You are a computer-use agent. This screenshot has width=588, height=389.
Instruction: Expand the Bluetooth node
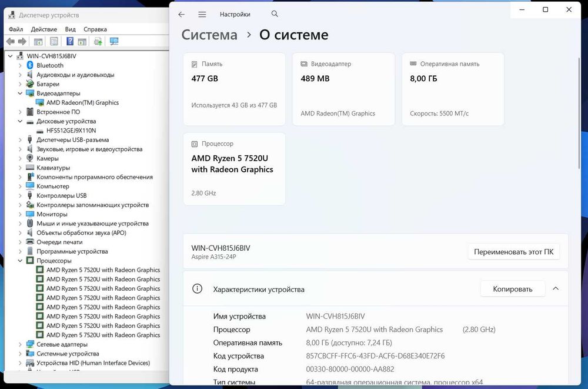(x=20, y=65)
